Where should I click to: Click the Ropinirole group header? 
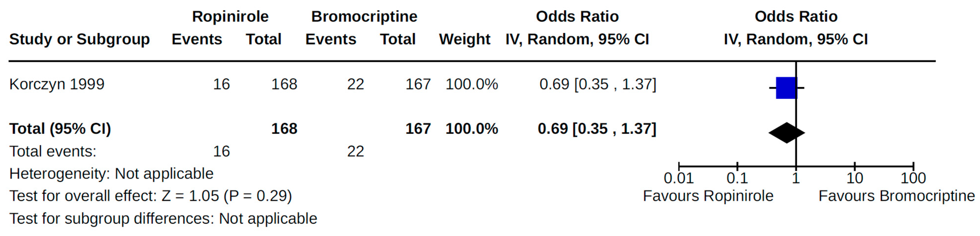coord(230,16)
